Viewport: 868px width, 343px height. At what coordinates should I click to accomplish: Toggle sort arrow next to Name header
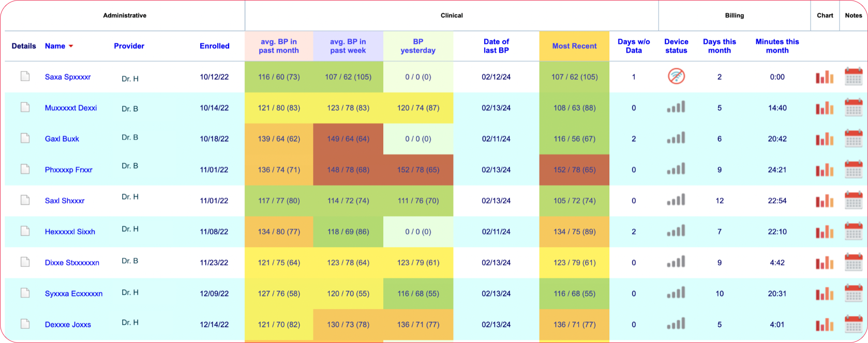(x=71, y=46)
